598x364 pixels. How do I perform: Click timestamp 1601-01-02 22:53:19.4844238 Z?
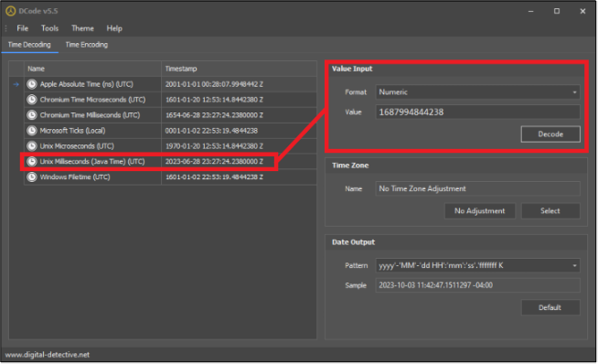point(214,177)
